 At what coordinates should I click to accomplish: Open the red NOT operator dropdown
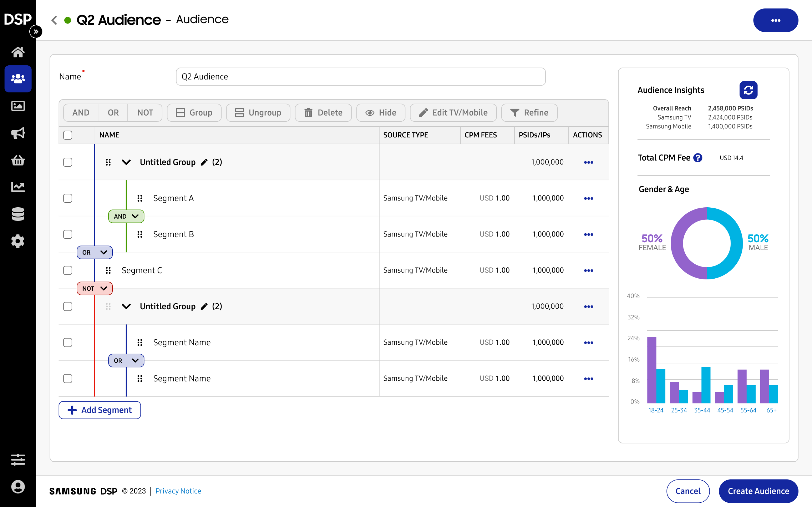click(x=95, y=288)
